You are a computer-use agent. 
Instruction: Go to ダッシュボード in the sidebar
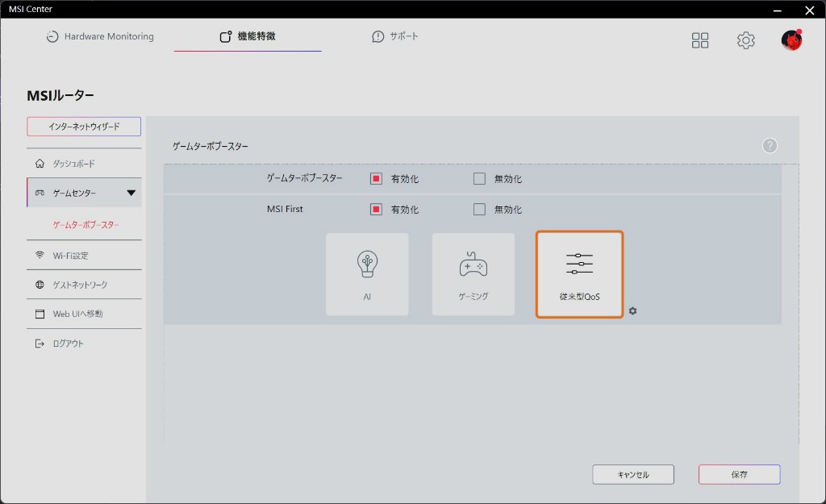(x=74, y=164)
